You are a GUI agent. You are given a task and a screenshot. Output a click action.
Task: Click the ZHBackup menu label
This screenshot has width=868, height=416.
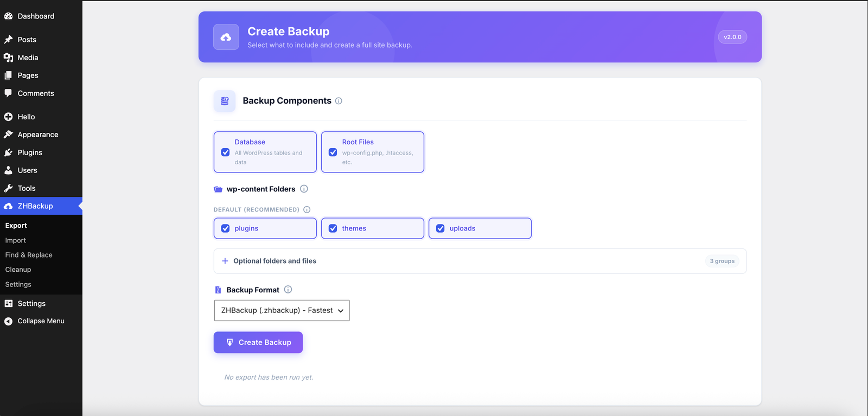coord(35,206)
